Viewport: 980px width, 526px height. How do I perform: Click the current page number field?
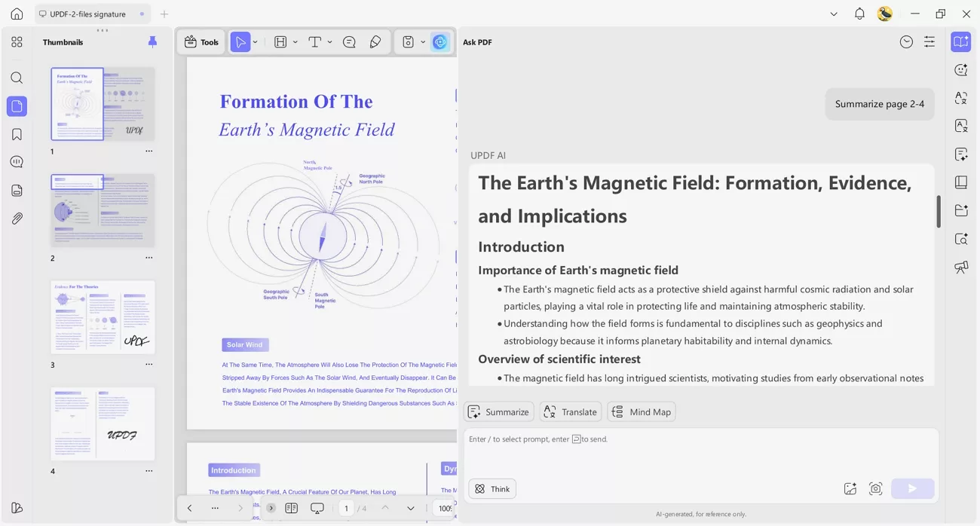346,508
